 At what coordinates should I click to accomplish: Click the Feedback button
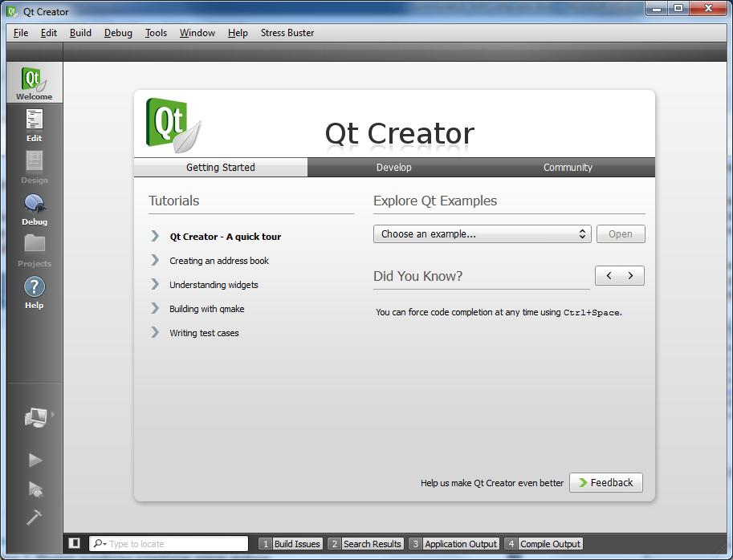pyautogui.click(x=606, y=482)
